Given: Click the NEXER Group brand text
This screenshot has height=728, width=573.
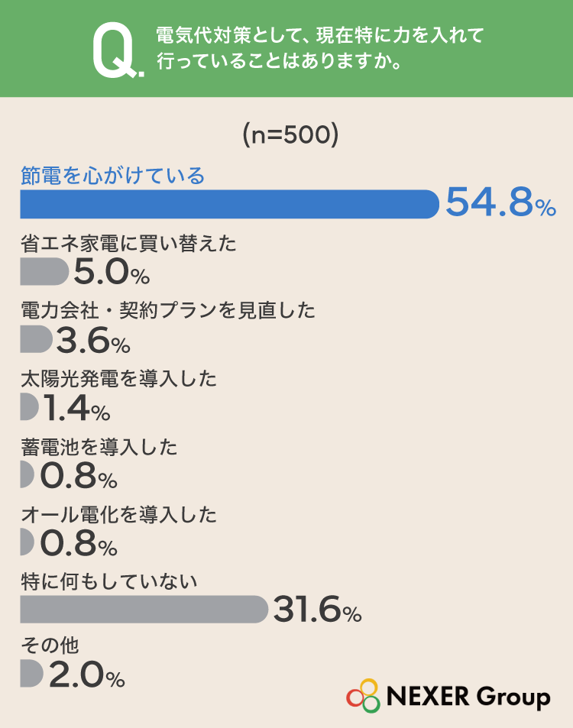Looking at the screenshot, I should point(468,697).
